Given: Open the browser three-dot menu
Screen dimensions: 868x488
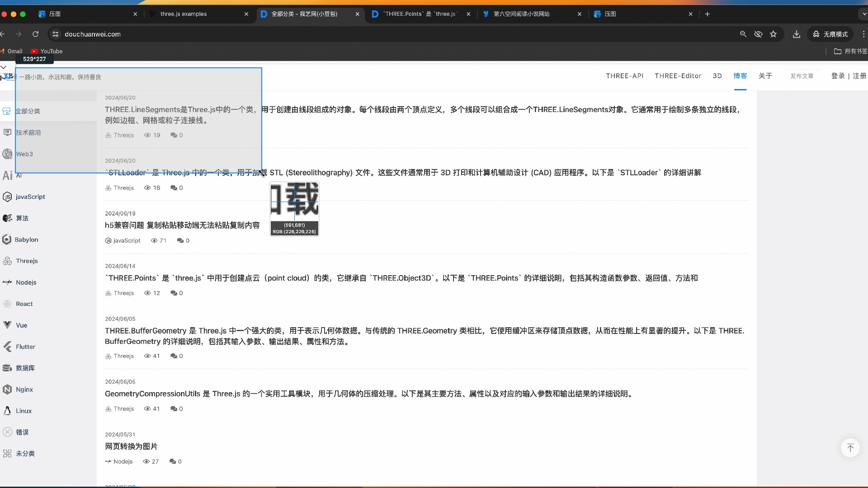Looking at the screenshot, I should (x=863, y=34).
